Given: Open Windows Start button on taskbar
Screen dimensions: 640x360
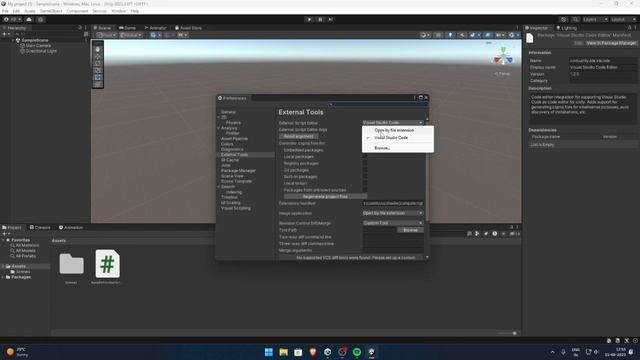Looking at the screenshot, I should 269,352.
